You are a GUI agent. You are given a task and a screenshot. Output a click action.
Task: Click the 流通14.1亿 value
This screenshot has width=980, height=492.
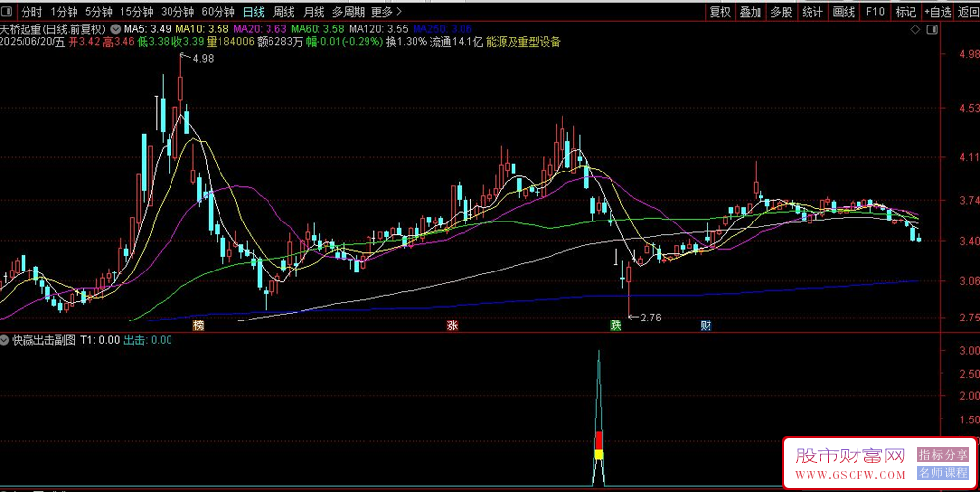click(x=457, y=42)
